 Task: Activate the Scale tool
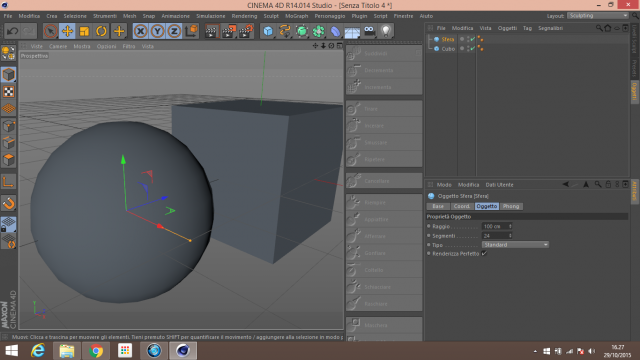tap(84, 31)
